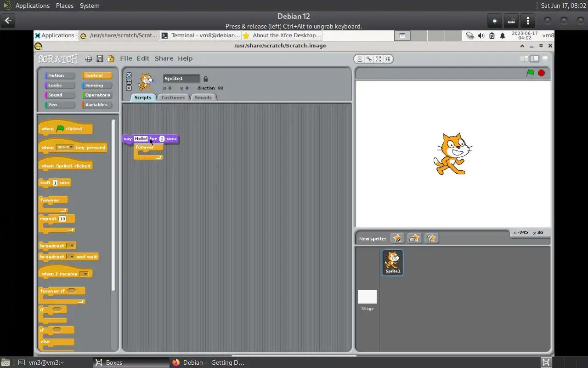Open the Motion blocks category
This screenshot has width=588, height=368.
[59, 75]
